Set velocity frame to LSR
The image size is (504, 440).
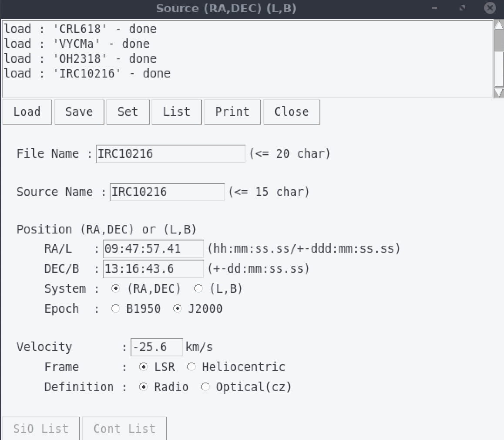(x=144, y=367)
